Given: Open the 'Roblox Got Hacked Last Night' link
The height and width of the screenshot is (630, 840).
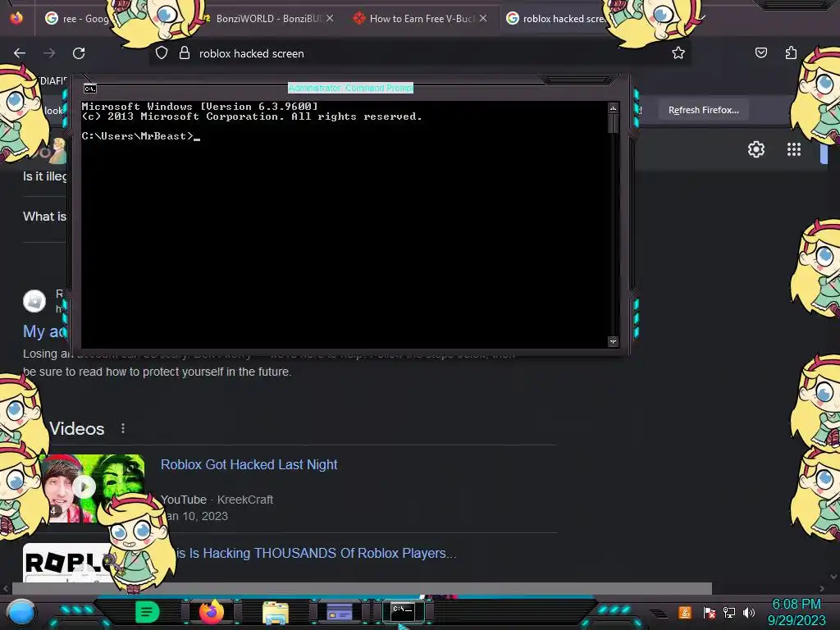Looking at the screenshot, I should pyautogui.click(x=249, y=464).
